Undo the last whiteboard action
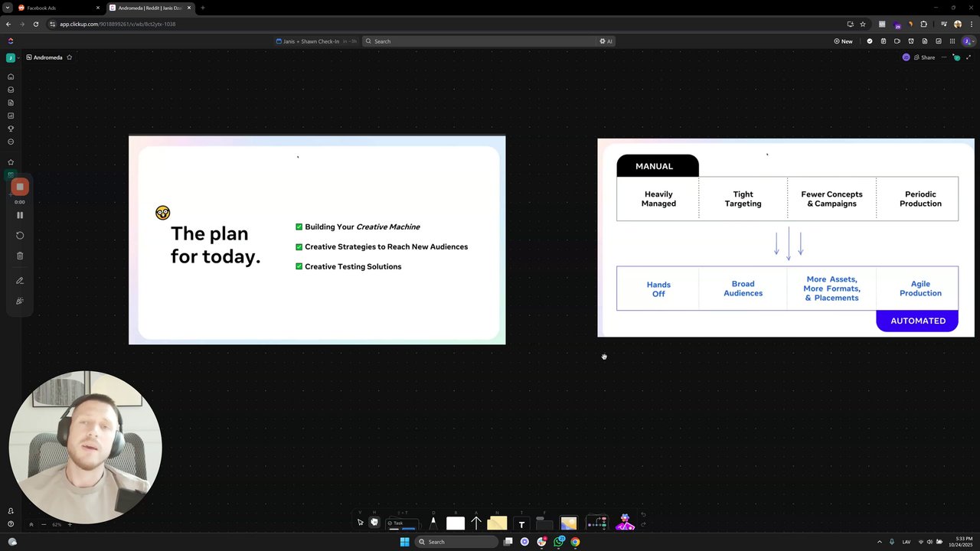Image resolution: width=980 pixels, height=551 pixels. click(x=643, y=515)
